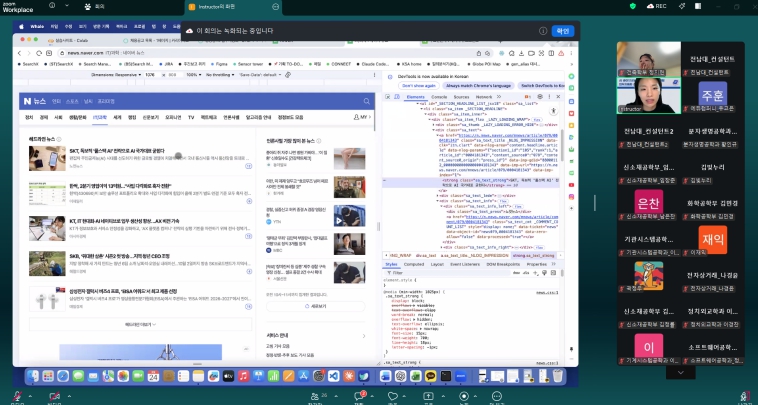Open Music app from the Dock
The image size is (758, 405).
click(x=243, y=376)
